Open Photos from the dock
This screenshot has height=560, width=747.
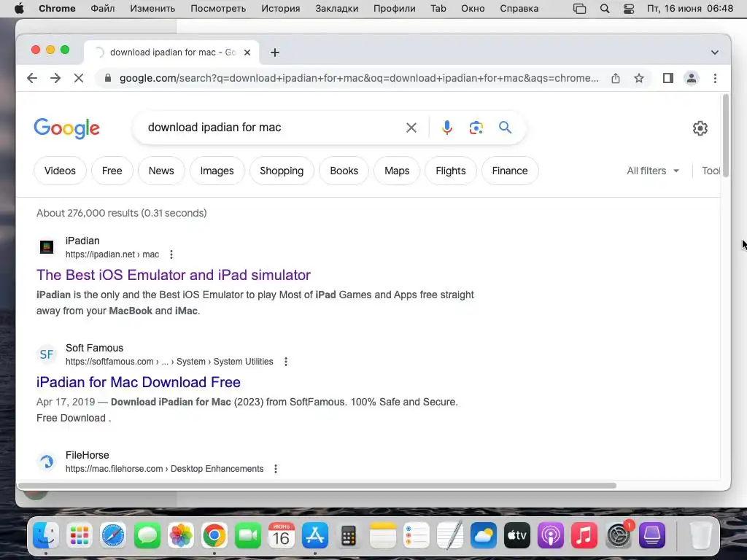[181, 536]
